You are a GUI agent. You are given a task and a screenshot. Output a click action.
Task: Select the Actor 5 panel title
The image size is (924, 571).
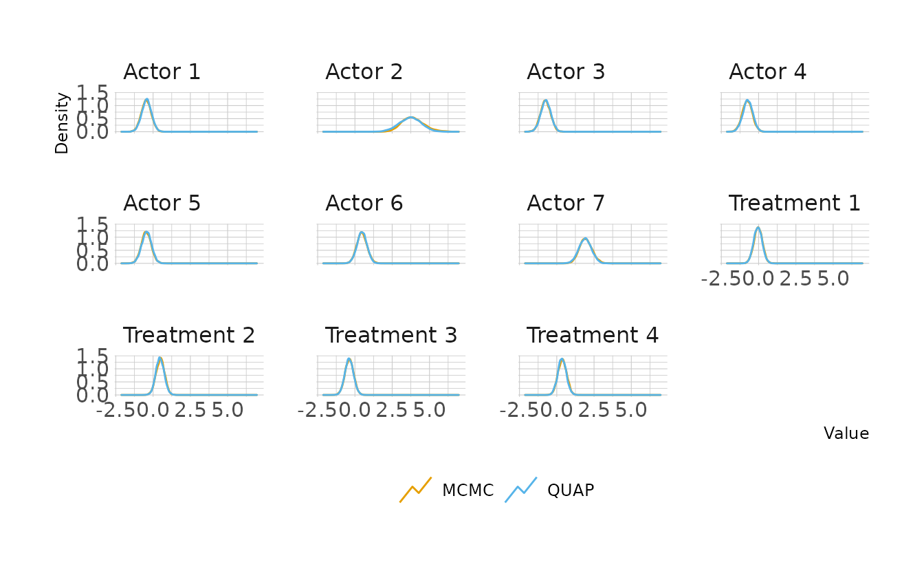[162, 204]
